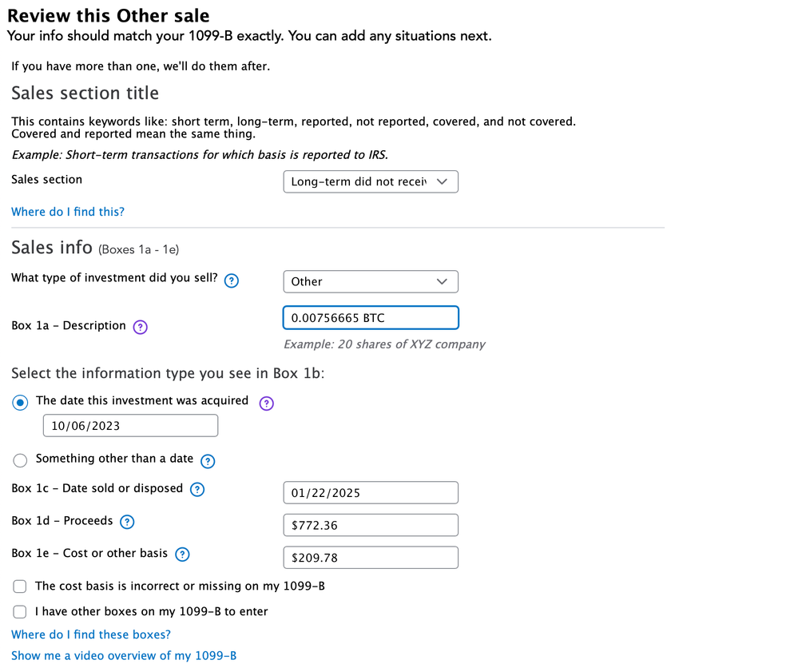798x672 pixels.
Task: Expand the investment type dropdown showing Other
Action: click(x=371, y=282)
